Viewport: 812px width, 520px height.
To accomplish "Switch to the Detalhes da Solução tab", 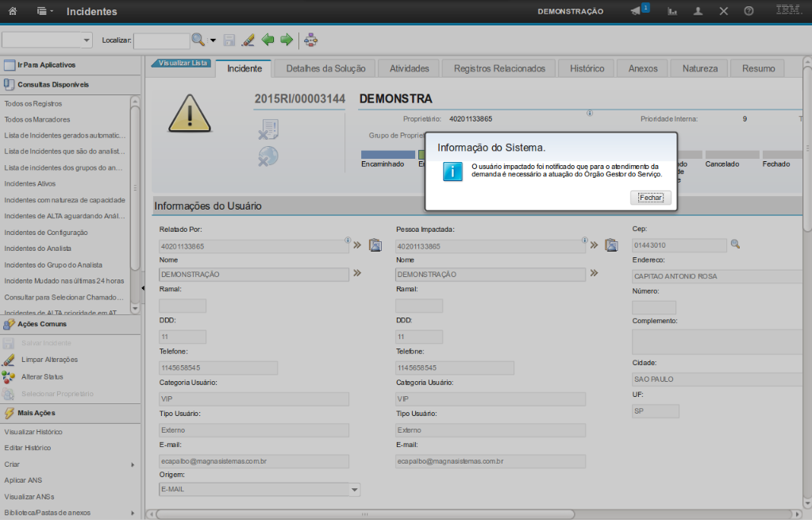I will [325, 68].
